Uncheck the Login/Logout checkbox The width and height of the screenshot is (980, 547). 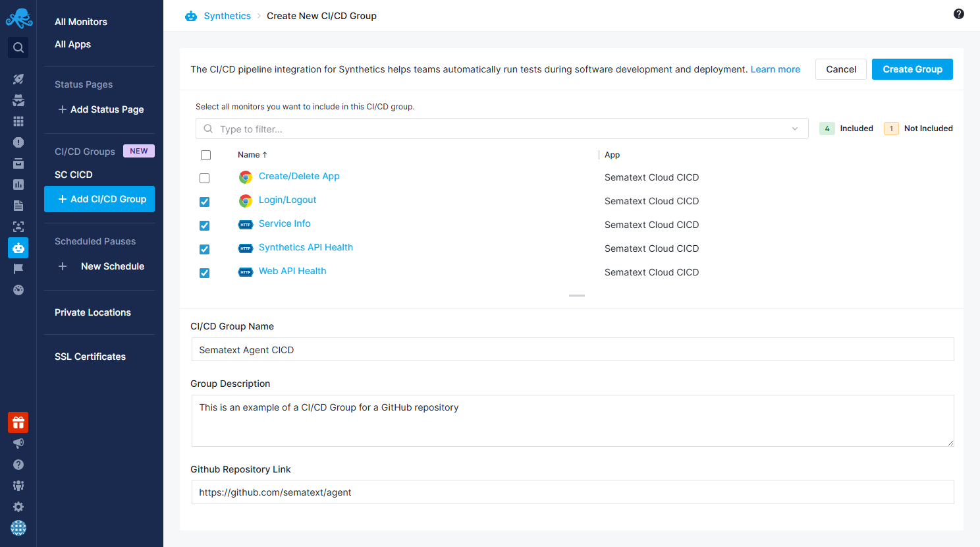[205, 202]
